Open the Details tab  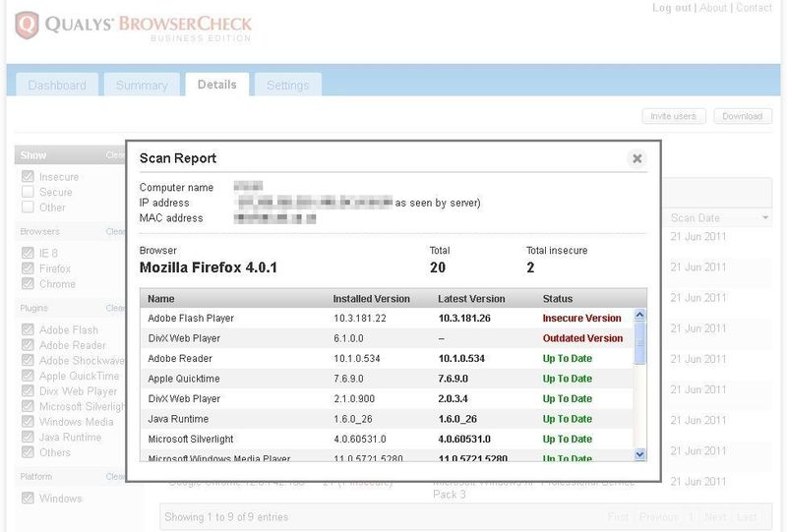point(216,85)
